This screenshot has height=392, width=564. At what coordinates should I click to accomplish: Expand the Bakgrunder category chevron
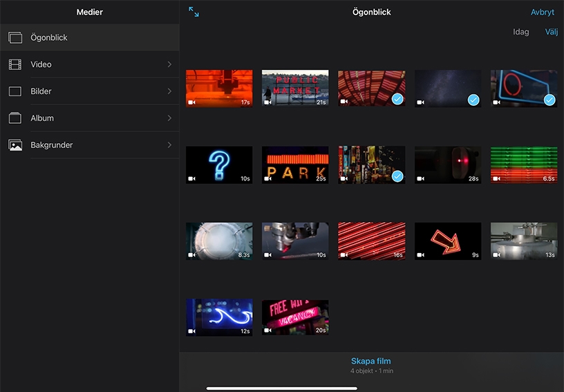(x=169, y=145)
